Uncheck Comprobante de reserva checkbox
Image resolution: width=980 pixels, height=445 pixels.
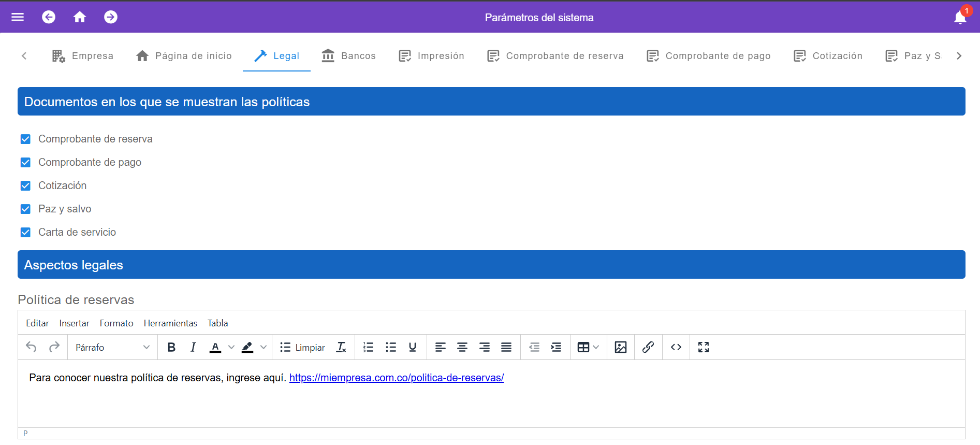tap(25, 139)
